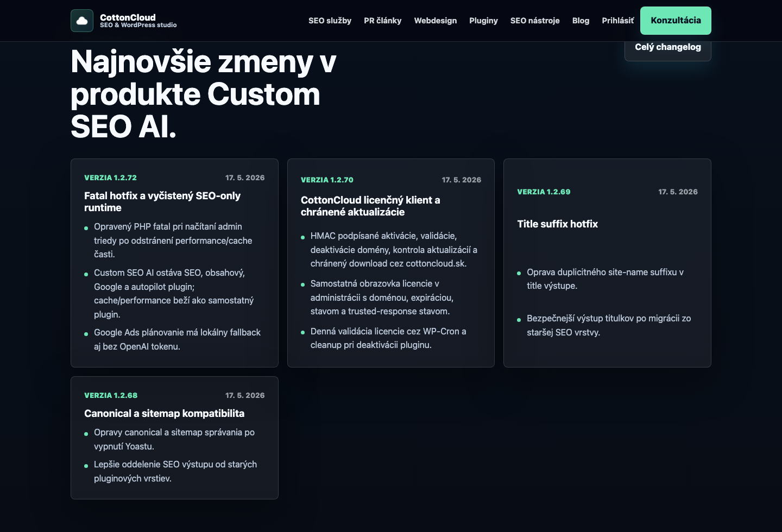Screen dimensions: 782x532
Task: Select the VERZIA 1.2.70 label
Action: pyautogui.click(x=327, y=180)
